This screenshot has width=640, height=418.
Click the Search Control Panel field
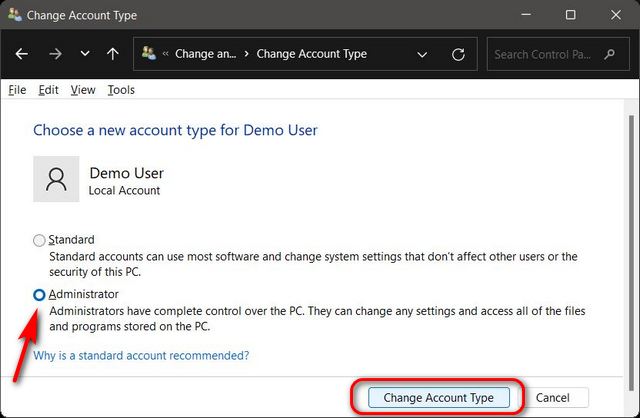(x=557, y=54)
